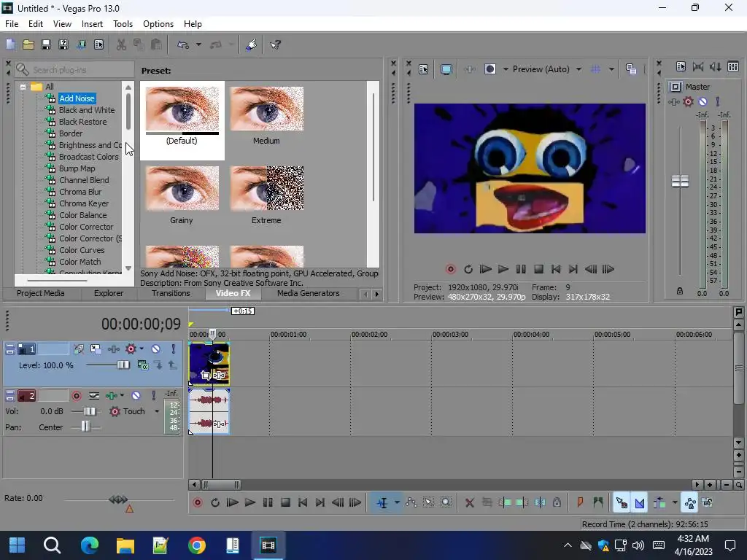Open Project Video Properties in preview panel

(x=424, y=69)
